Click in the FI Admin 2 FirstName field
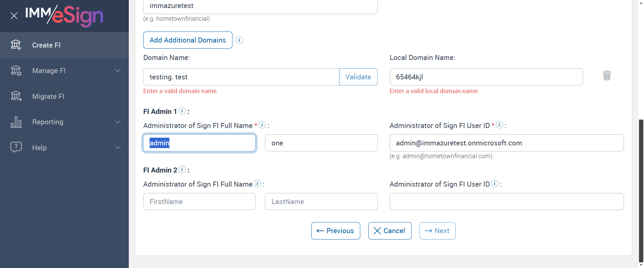 pos(199,202)
